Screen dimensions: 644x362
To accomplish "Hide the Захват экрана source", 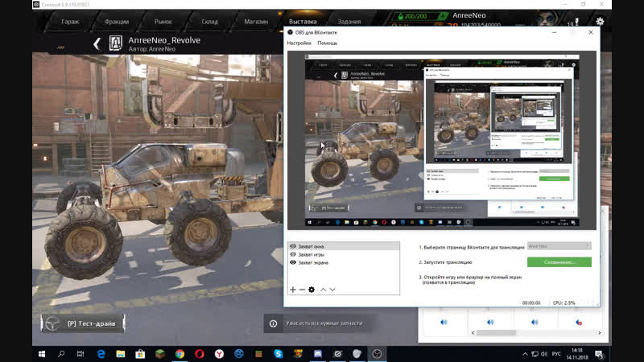I will tap(293, 262).
